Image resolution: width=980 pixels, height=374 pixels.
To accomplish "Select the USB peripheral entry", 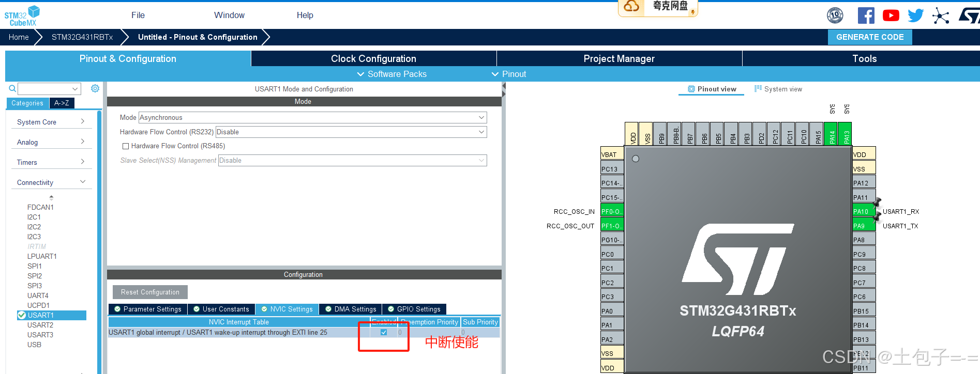I will [34, 345].
